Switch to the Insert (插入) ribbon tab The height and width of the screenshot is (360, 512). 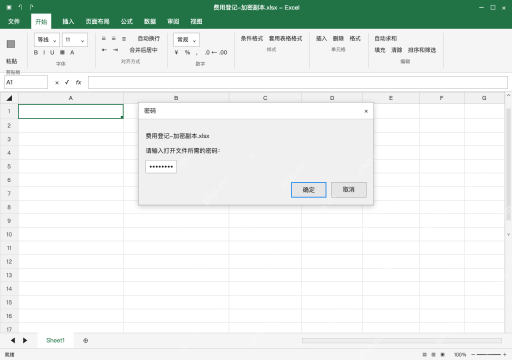click(68, 22)
